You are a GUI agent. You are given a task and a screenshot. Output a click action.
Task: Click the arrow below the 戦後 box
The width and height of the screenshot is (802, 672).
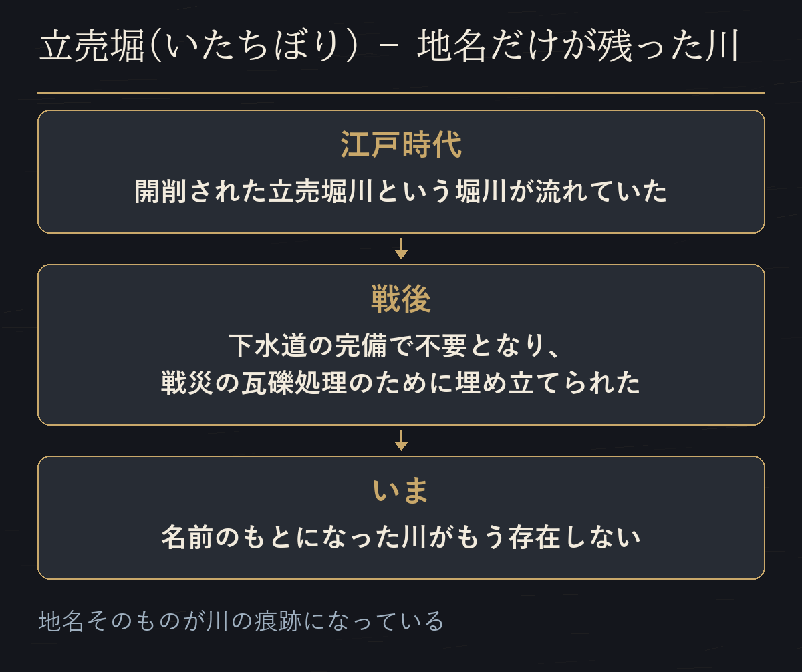(401, 441)
